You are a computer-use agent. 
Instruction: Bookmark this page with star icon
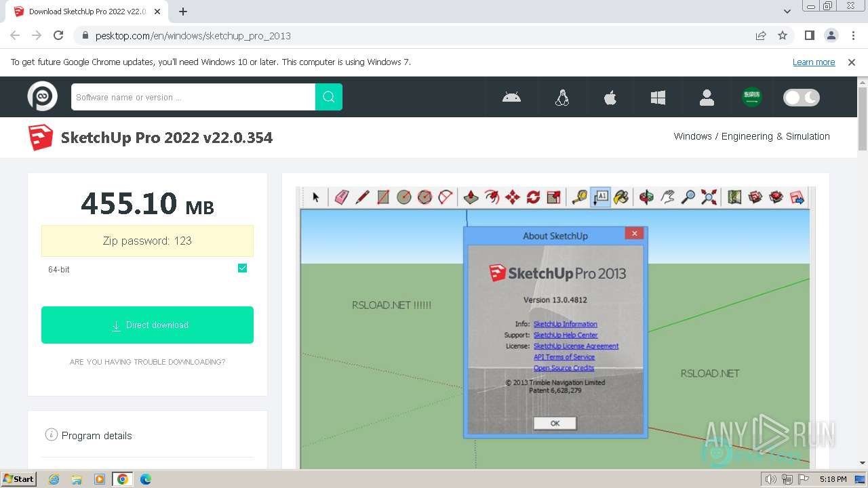point(783,35)
